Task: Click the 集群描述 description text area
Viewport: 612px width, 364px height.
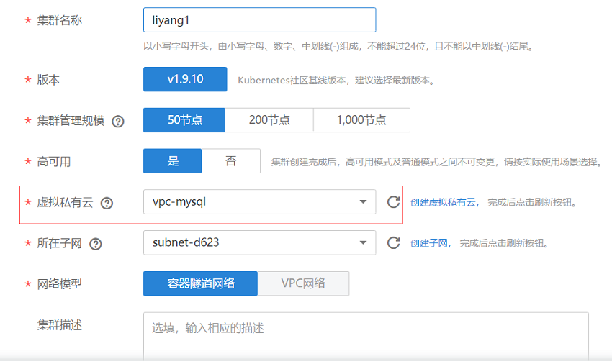Action: click(366, 336)
